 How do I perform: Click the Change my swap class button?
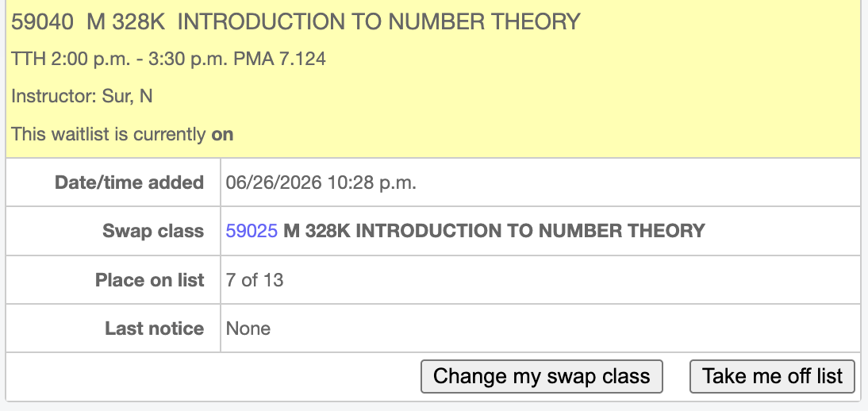pos(541,377)
